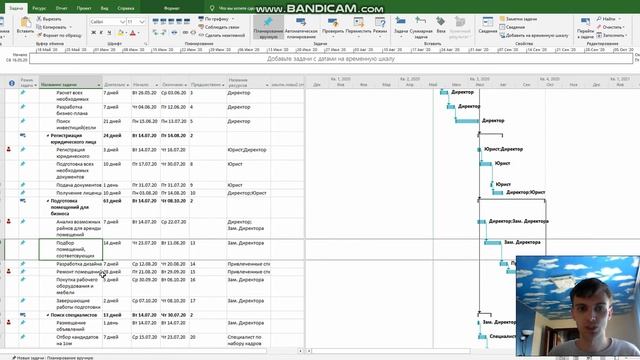The height and width of the screenshot is (360, 640).
Task: Click the font highlight color swatch
Action: point(120,33)
